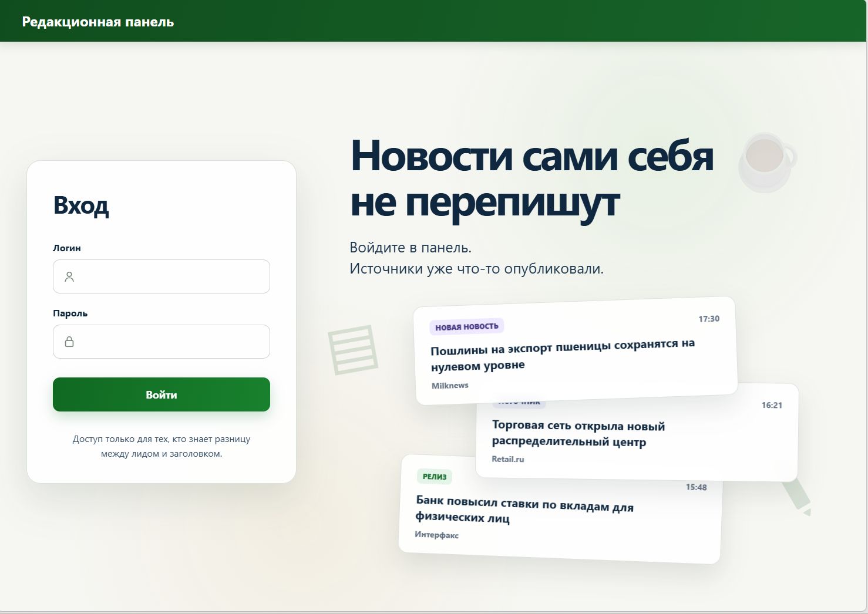The image size is (868, 614).
Task: Click the Пароль field label
Action: tap(70, 313)
